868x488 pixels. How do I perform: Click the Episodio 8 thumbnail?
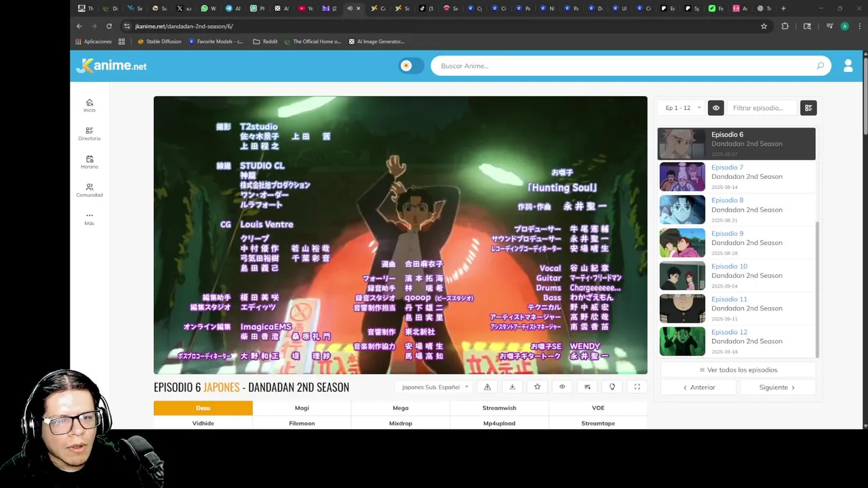click(x=682, y=209)
